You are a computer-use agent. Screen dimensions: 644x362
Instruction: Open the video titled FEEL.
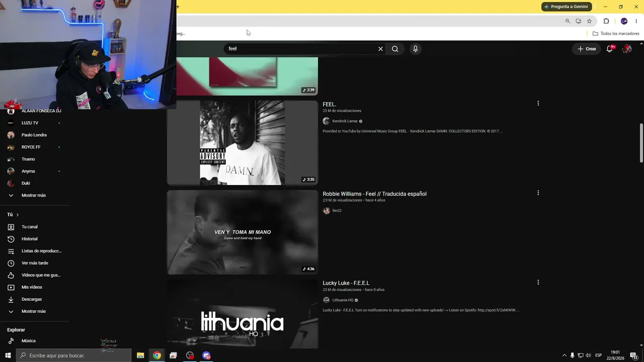pyautogui.click(x=330, y=105)
